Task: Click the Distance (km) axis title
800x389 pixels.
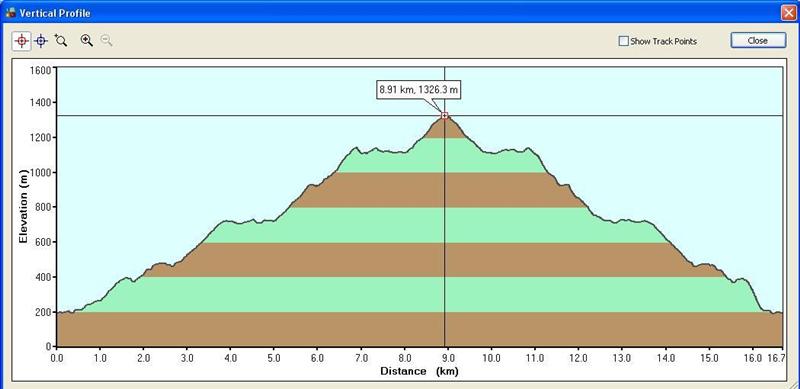Action: [x=419, y=371]
